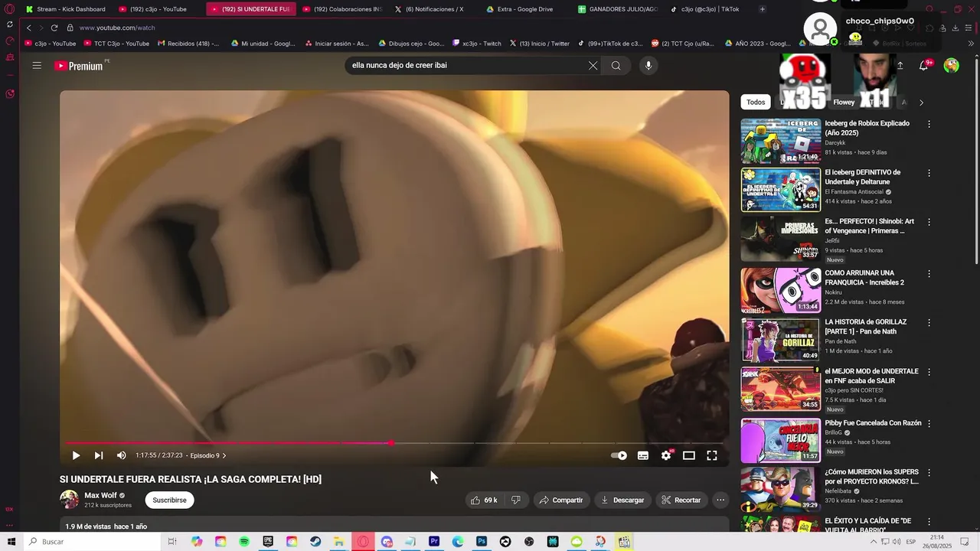980x551 pixels.
Task: Clip the video with Recortar
Action: pyautogui.click(x=681, y=500)
